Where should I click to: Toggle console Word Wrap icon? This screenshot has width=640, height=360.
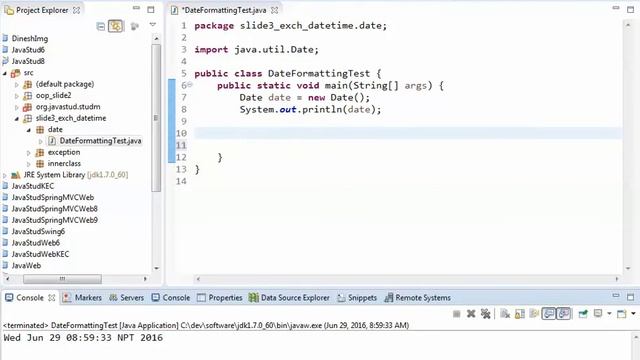click(534, 314)
